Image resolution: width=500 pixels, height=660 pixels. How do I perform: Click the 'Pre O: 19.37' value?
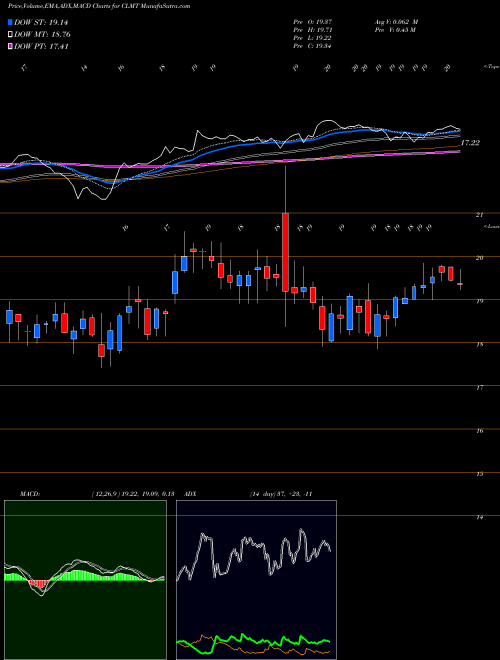(312, 22)
